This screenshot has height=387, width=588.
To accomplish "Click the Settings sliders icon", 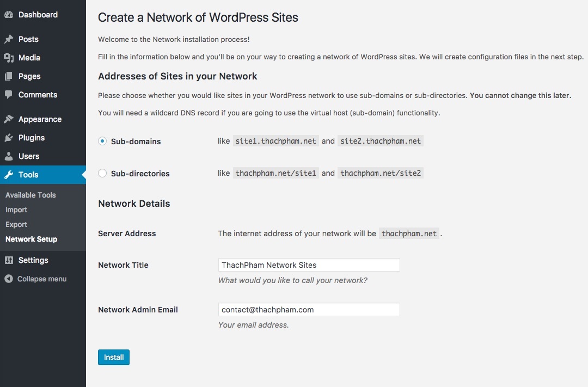I will (9, 260).
